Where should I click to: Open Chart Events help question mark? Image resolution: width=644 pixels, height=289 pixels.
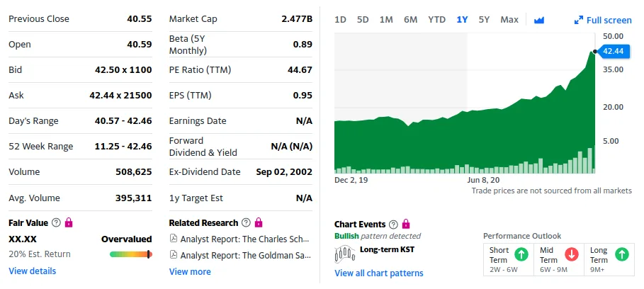click(x=393, y=225)
